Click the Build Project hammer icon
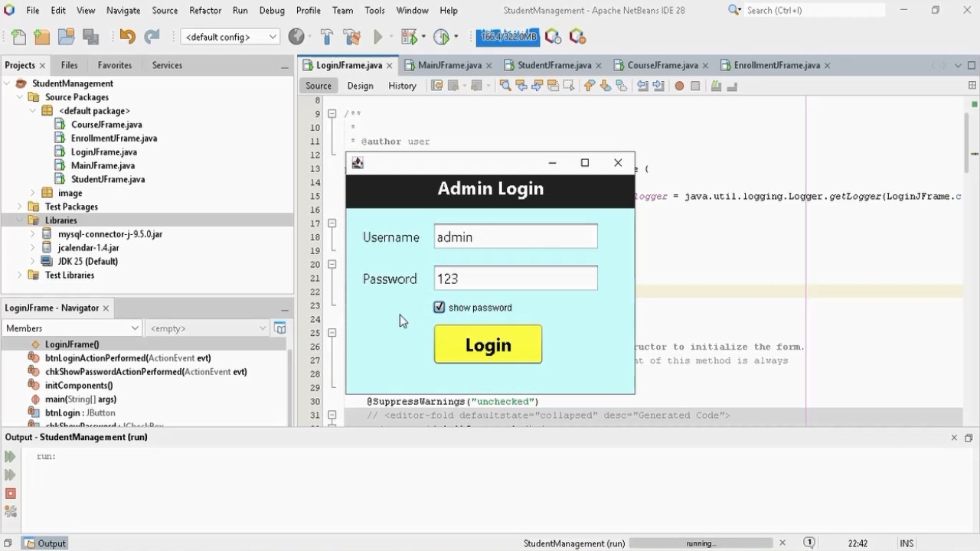The width and height of the screenshot is (980, 551). coord(327,37)
